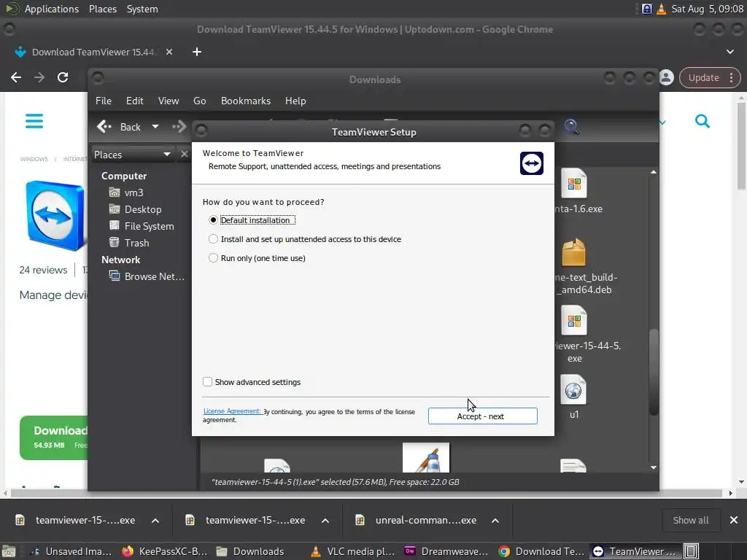Select the nta-1.6.exe file icon
This screenshot has width=747, height=560.
click(574, 183)
